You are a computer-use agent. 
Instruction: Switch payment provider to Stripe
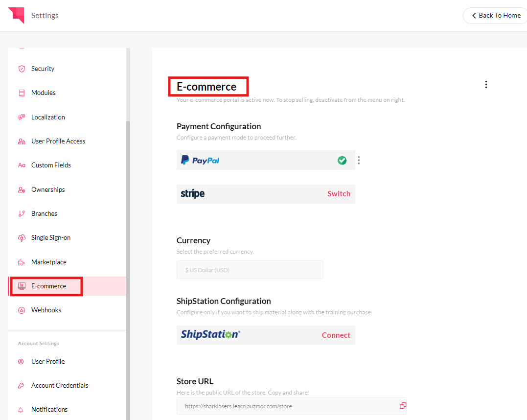click(x=339, y=194)
